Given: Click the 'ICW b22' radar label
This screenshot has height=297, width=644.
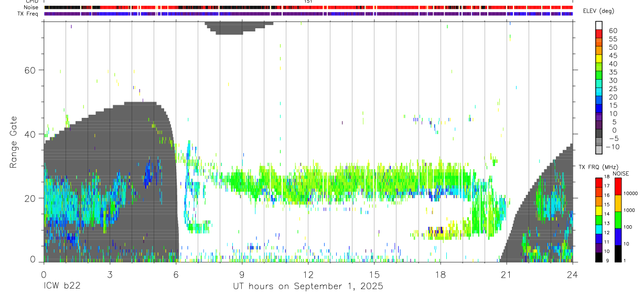Looking at the screenshot, I should (x=62, y=287).
